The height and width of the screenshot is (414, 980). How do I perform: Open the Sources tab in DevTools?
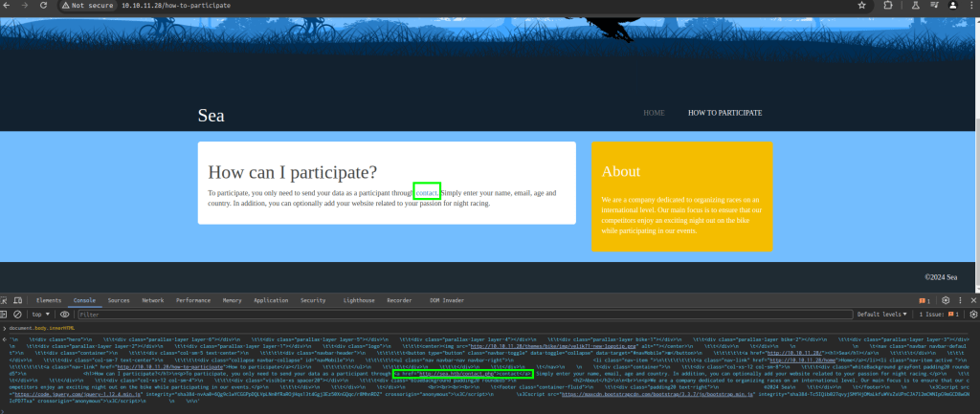click(119, 300)
